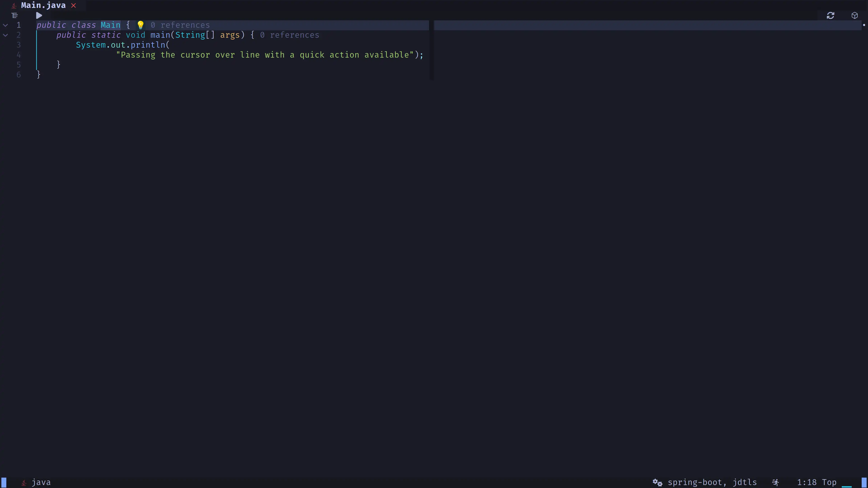Show references for class Main
Viewport: 868px width, 488px height.
point(180,25)
